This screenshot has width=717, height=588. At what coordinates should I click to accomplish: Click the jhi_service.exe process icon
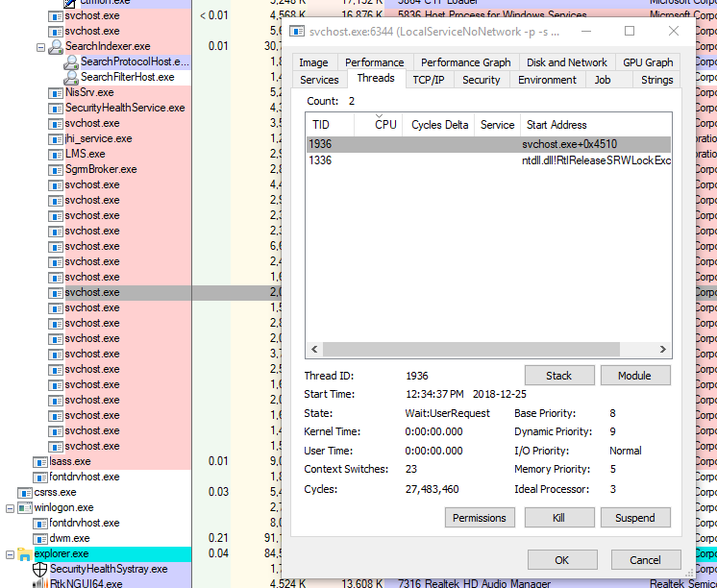(56, 139)
